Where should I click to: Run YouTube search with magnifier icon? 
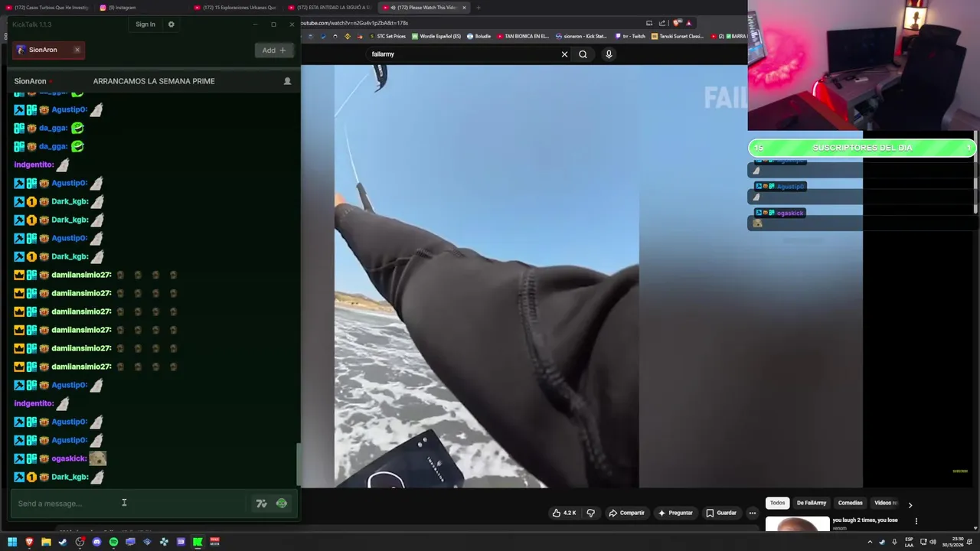583,54
